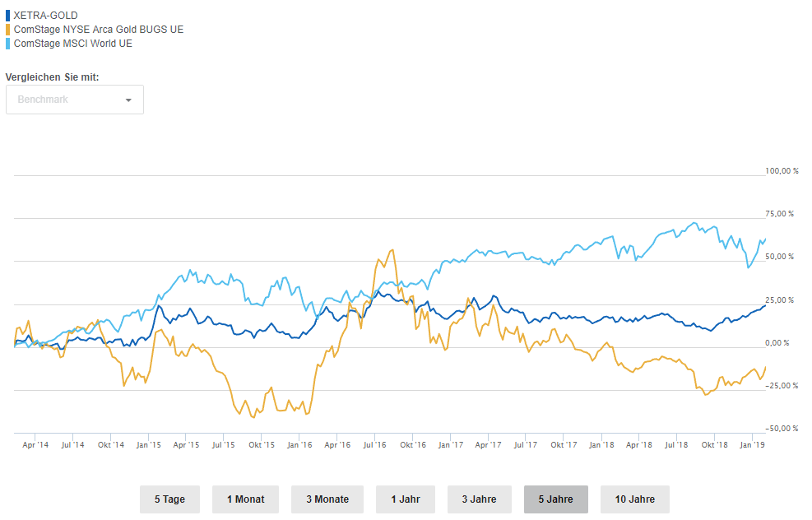Click the 100,00 % y-axis label
Image resolution: width=812 pixels, height=520 pixels.
(x=779, y=171)
